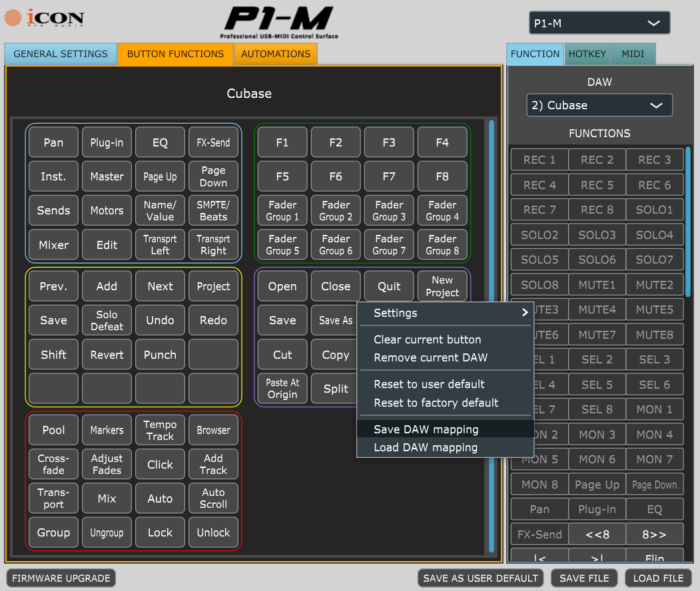
Task: Select the Plug-in mapping button in grid
Action: pos(107,142)
